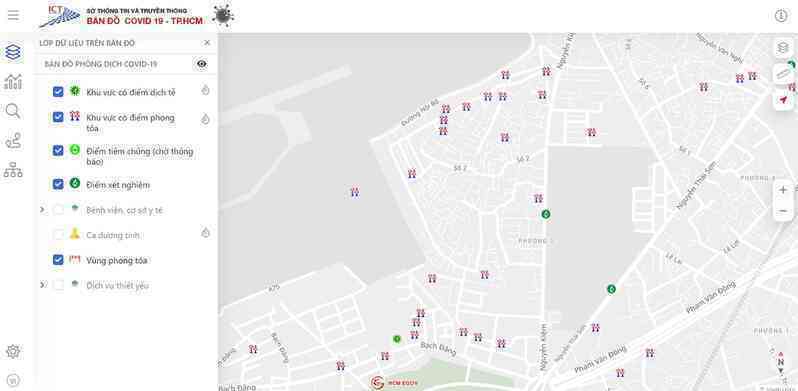The height and width of the screenshot is (391, 798).
Task: Adjust opacity droplet for Khu vực có điểm phong tỏa
Action: tap(205, 119)
